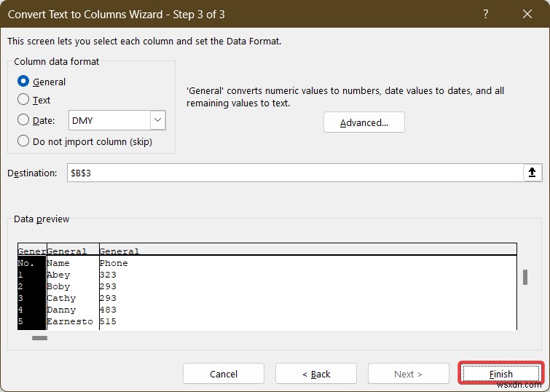Click the 'Abey' entry in preview
The image size is (550, 392).
click(x=58, y=275)
